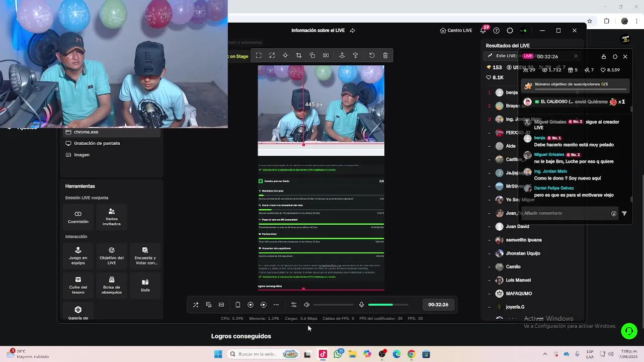Adjust the speaker volume slider
This screenshot has height=362, width=644.
pos(334,305)
